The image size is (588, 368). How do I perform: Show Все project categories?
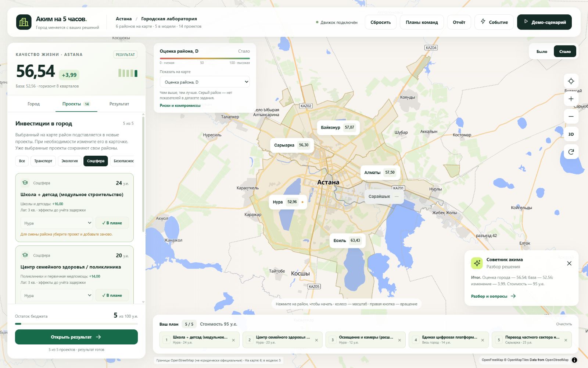tap(22, 161)
